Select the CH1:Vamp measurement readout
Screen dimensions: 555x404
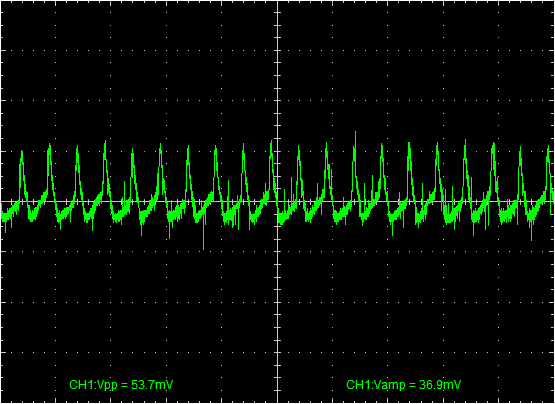(404, 385)
